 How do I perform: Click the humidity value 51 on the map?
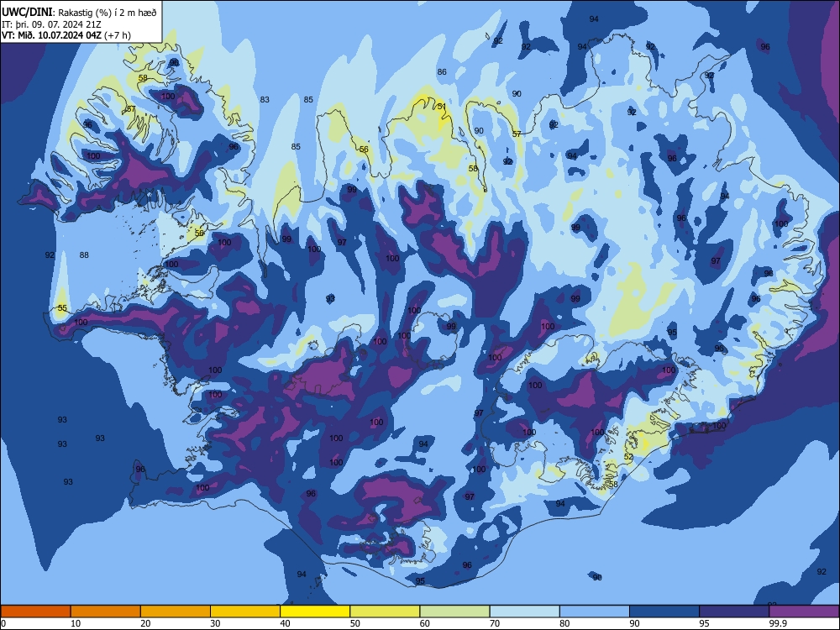[x=442, y=107]
